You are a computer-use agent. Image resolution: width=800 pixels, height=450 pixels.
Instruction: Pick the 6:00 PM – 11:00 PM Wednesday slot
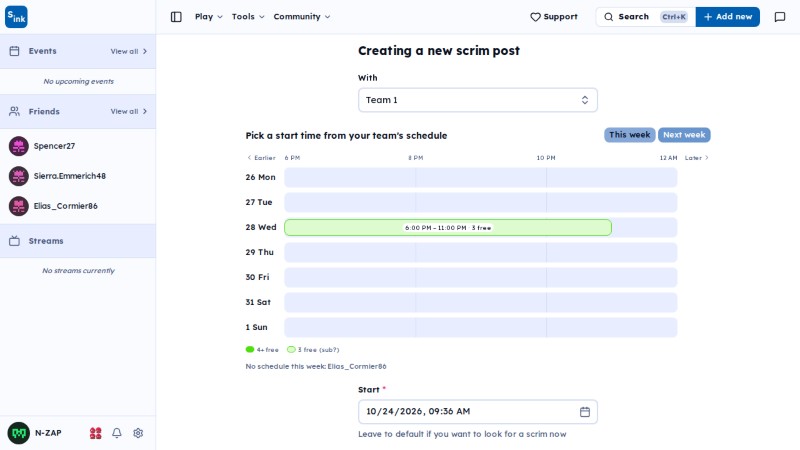click(x=448, y=228)
